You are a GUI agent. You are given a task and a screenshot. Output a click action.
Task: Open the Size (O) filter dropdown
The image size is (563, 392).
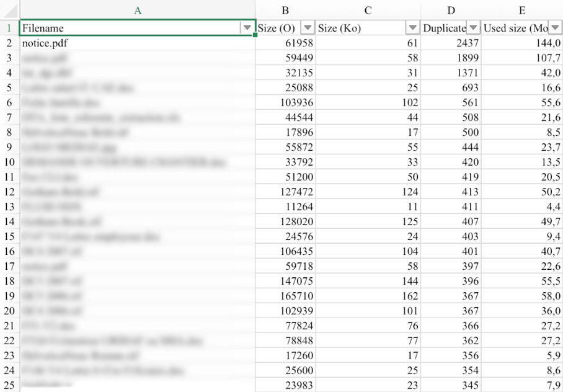[307, 28]
